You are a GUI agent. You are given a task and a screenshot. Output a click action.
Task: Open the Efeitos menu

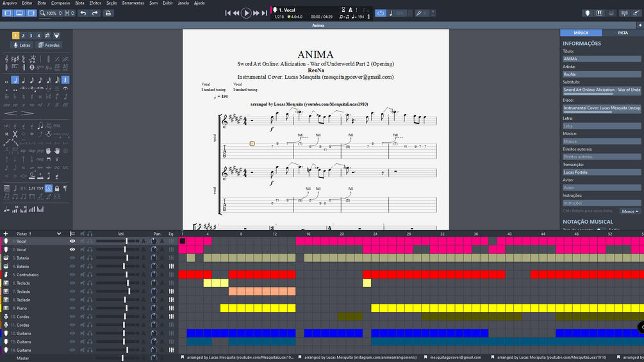tap(95, 3)
